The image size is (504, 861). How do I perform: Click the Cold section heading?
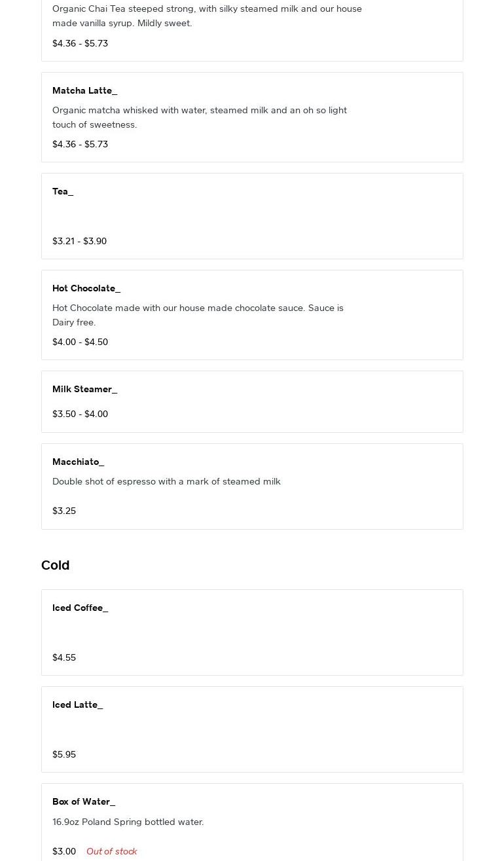click(55, 565)
